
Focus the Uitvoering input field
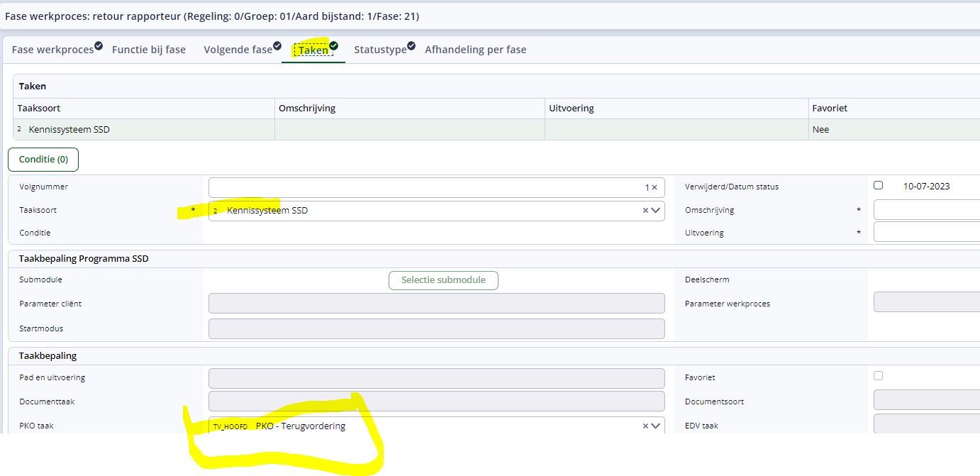(x=926, y=232)
